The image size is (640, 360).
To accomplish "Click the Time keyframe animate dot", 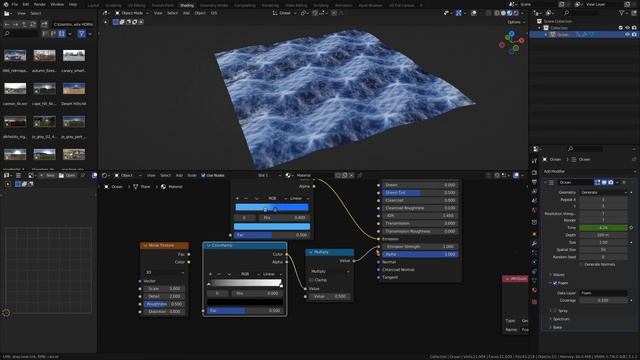I will point(631,227).
